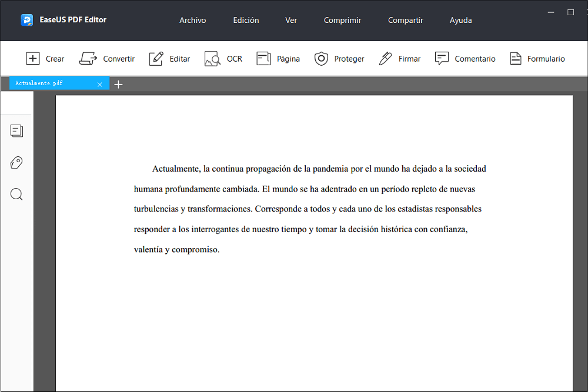Click the Proteger shield icon
The image size is (588, 392).
tap(321, 58)
